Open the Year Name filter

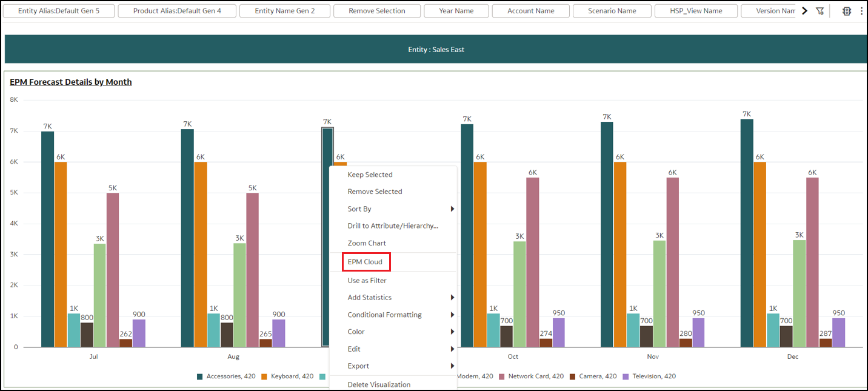(456, 11)
